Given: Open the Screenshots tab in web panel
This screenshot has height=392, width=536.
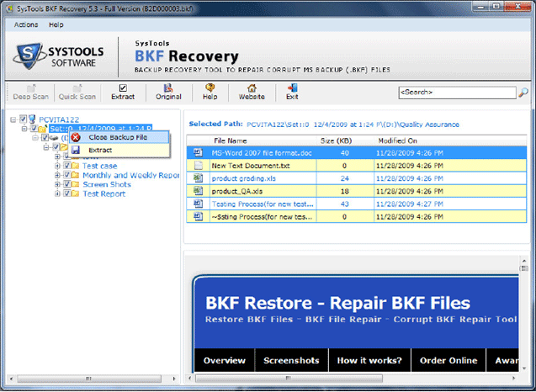Looking at the screenshot, I should click(x=292, y=360).
